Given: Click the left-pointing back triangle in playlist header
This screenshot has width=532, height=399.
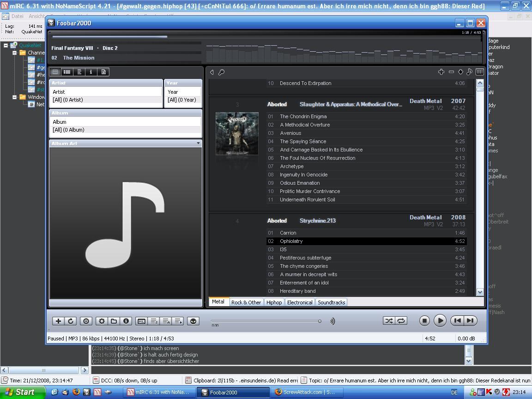Looking at the screenshot, I should click(x=212, y=72).
